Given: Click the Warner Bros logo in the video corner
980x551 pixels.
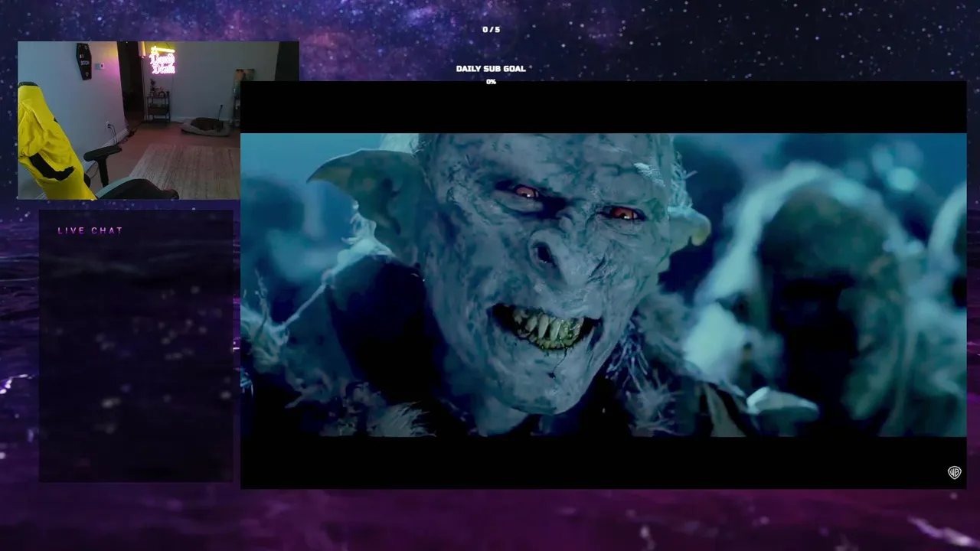Looking at the screenshot, I should click(x=954, y=472).
